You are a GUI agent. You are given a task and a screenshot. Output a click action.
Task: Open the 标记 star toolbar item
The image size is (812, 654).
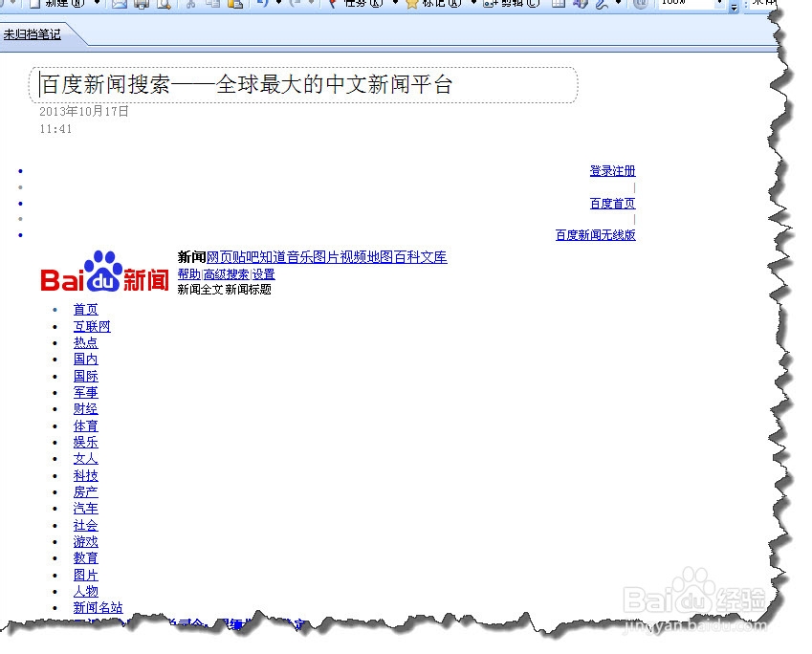click(434, 3)
